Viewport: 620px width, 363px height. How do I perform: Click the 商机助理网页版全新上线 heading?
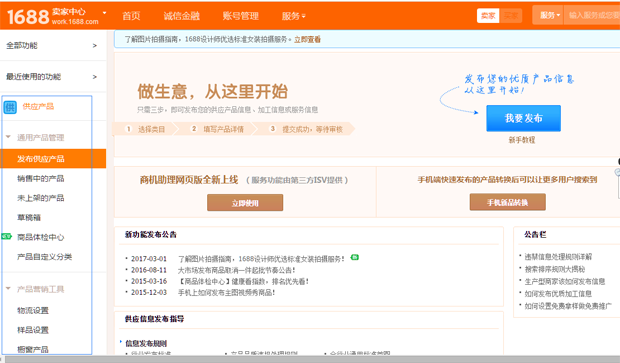point(189,180)
